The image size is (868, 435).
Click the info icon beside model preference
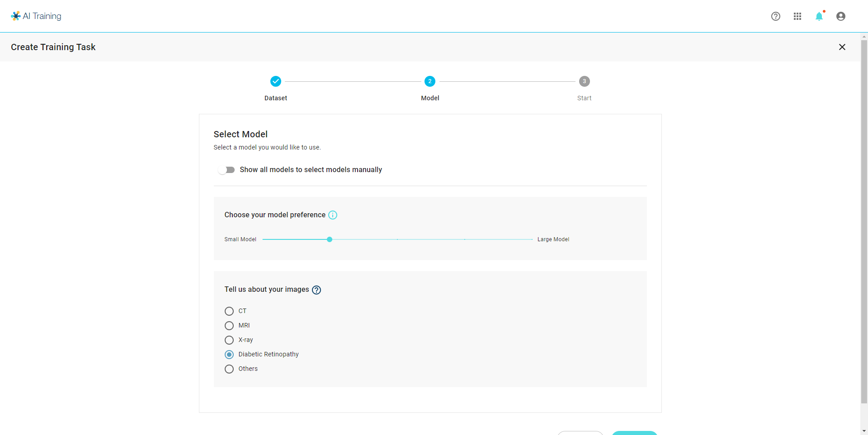click(x=333, y=215)
